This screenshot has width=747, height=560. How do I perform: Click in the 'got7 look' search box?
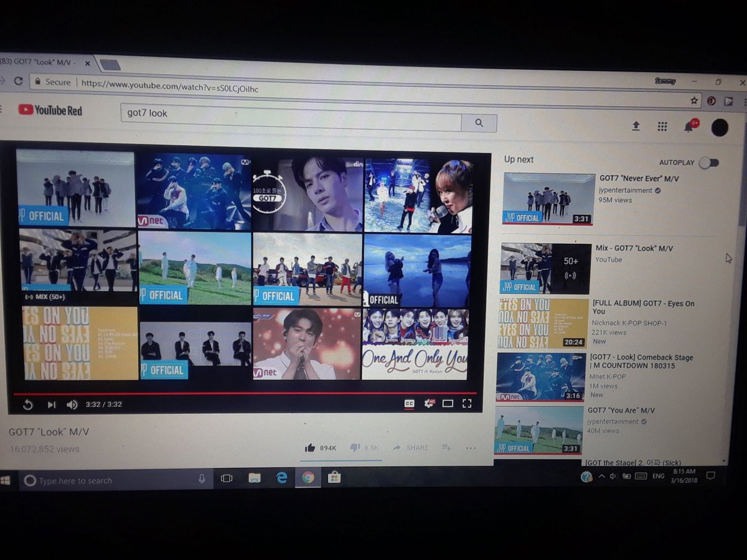pyautogui.click(x=291, y=116)
